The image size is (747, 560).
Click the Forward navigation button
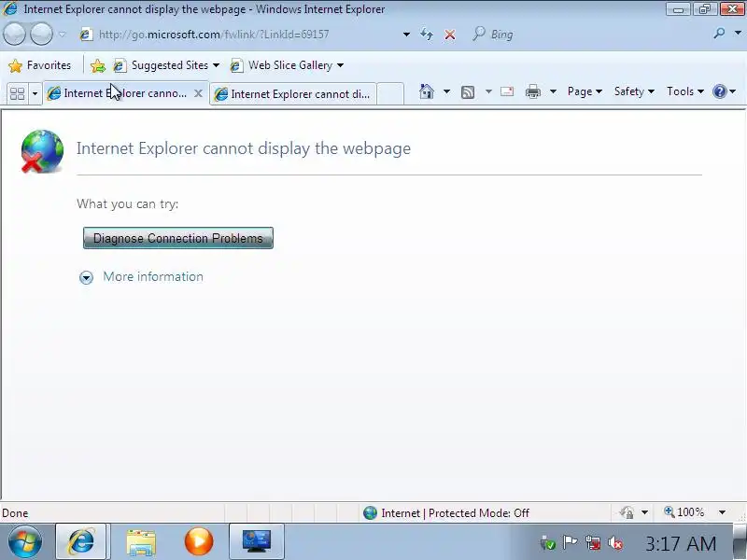tap(41, 35)
